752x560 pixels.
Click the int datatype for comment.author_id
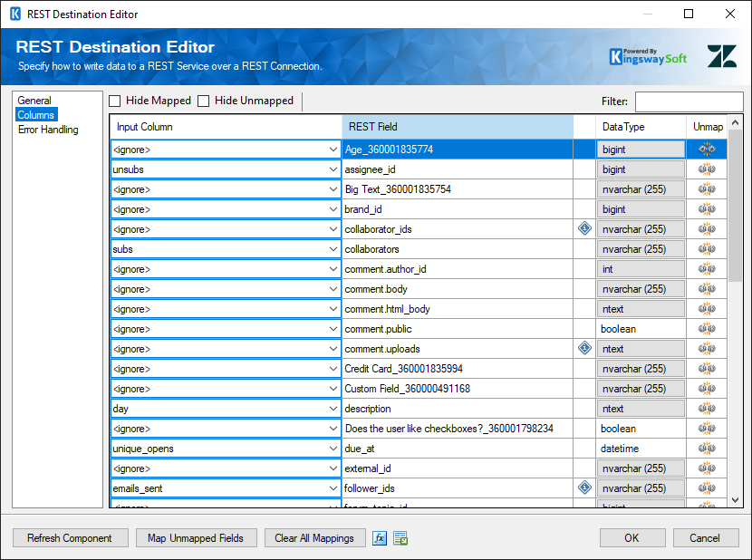pos(641,269)
